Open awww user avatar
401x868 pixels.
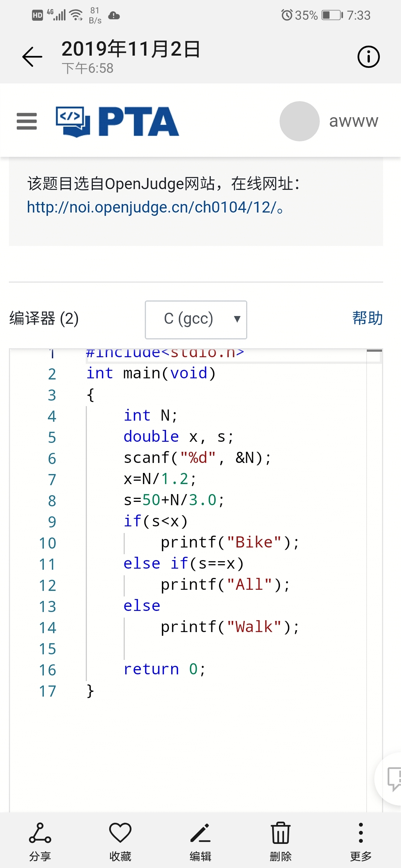pos(299,121)
